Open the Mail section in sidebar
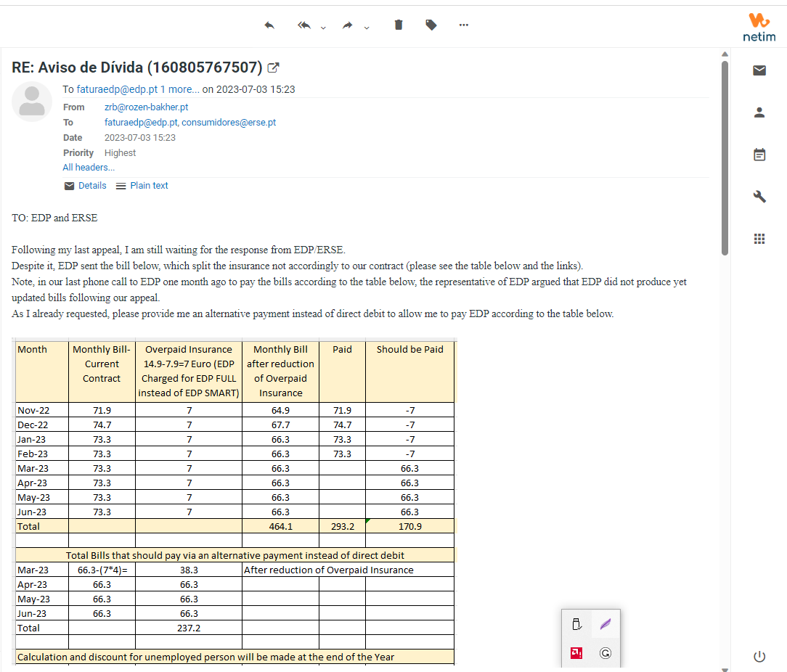Viewport: 787px width, 672px height. click(759, 70)
